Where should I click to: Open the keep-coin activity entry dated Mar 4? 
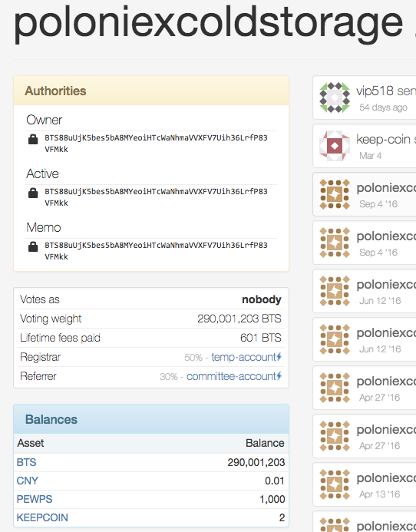pyautogui.click(x=365, y=146)
